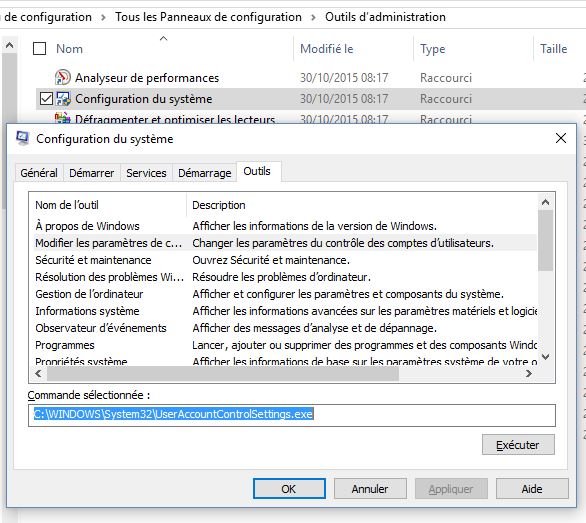Click the Outils d'administration breadcrumb

385,17
